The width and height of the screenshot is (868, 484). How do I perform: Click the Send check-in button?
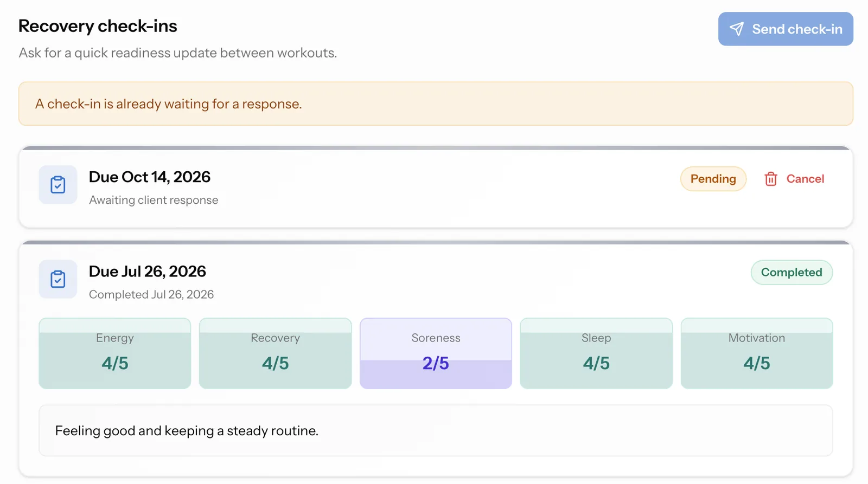[x=786, y=29]
